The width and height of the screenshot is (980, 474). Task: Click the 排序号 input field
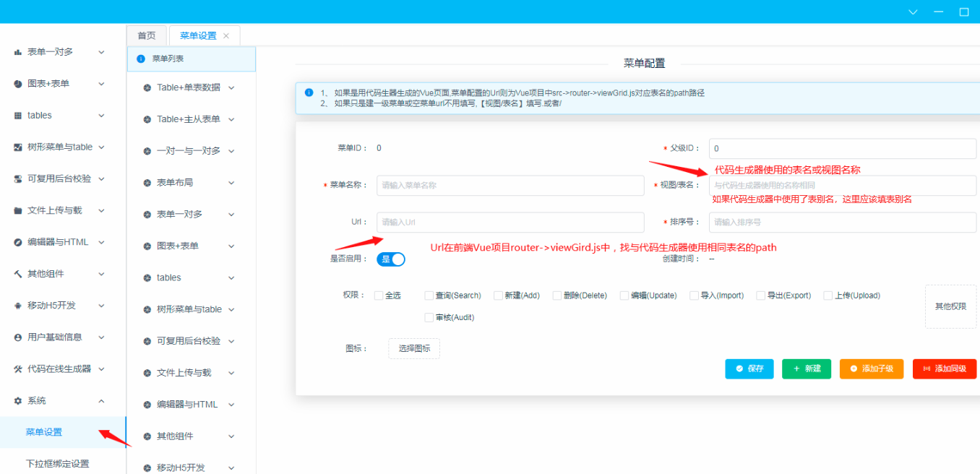843,222
